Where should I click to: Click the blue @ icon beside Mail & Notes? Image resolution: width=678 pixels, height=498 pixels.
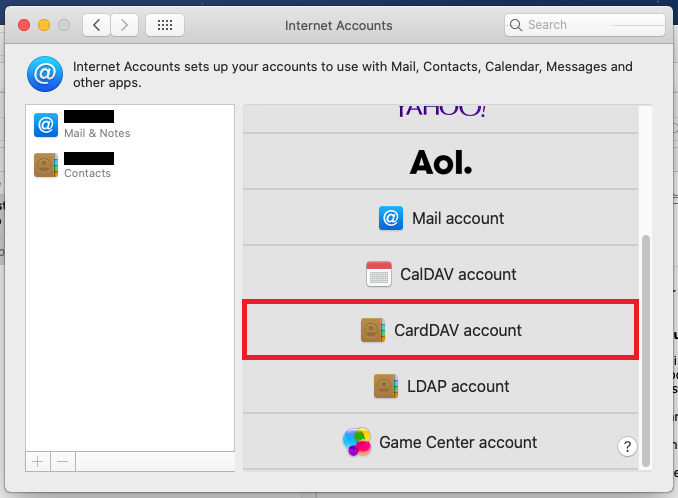46,125
